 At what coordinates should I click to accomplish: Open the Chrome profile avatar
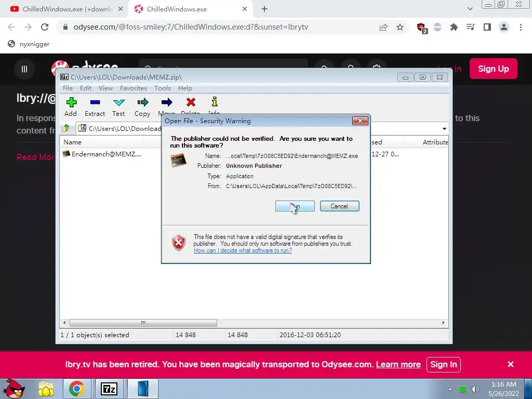pyautogui.click(x=504, y=27)
